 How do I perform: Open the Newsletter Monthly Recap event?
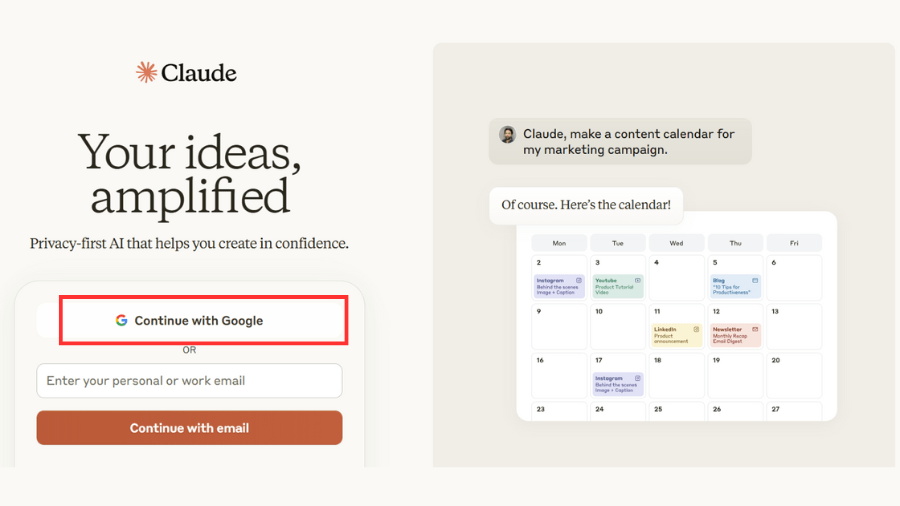click(736, 335)
